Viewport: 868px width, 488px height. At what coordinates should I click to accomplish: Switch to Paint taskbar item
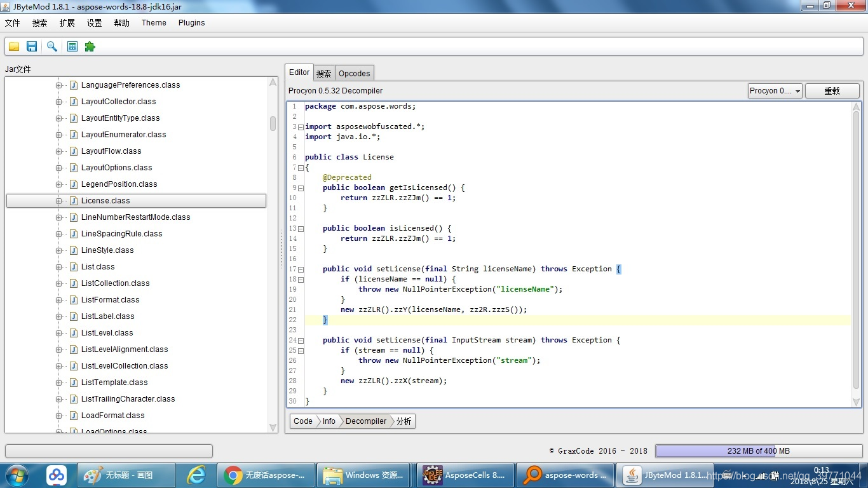click(x=126, y=475)
